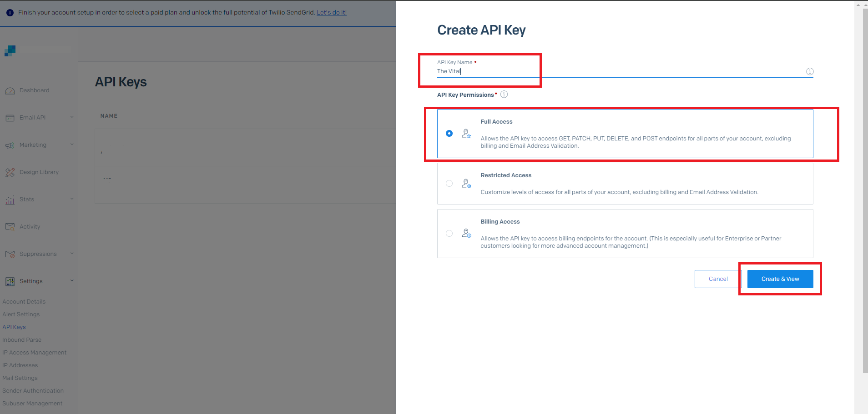Screen dimensions: 868x414
Task: Click the Cancel button
Action: pyautogui.click(x=718, y=279)
